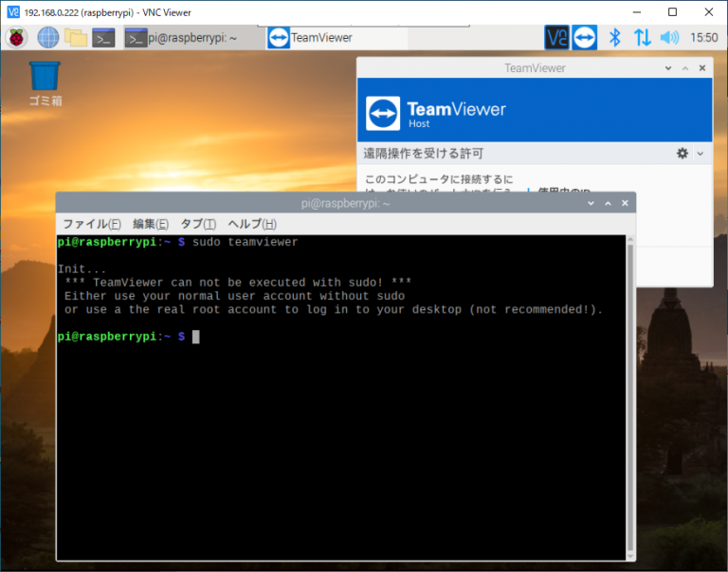Screen dimensions: 728x572
Task: Click the terminal title bar pi@raspberrypi
Action: (x=345, y=203)
